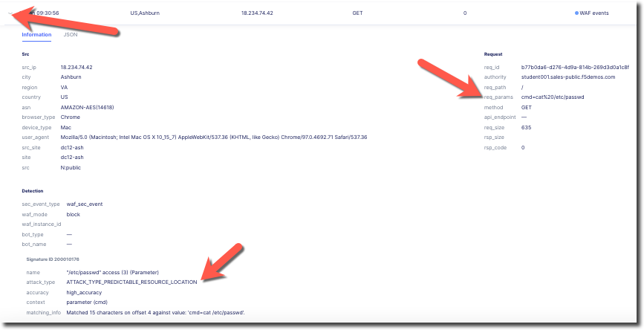Click US,Ashburn in the event row
This screenshot has width=644, height=330.
coord(145,13)
